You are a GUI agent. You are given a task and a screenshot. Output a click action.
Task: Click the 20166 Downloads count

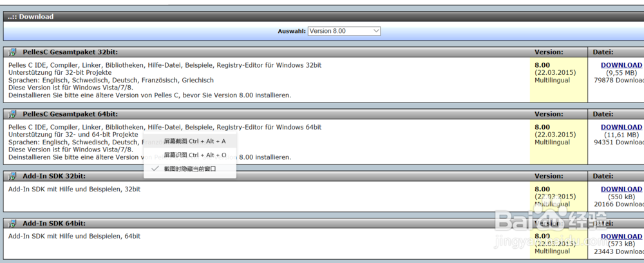[x=619, y=204]
